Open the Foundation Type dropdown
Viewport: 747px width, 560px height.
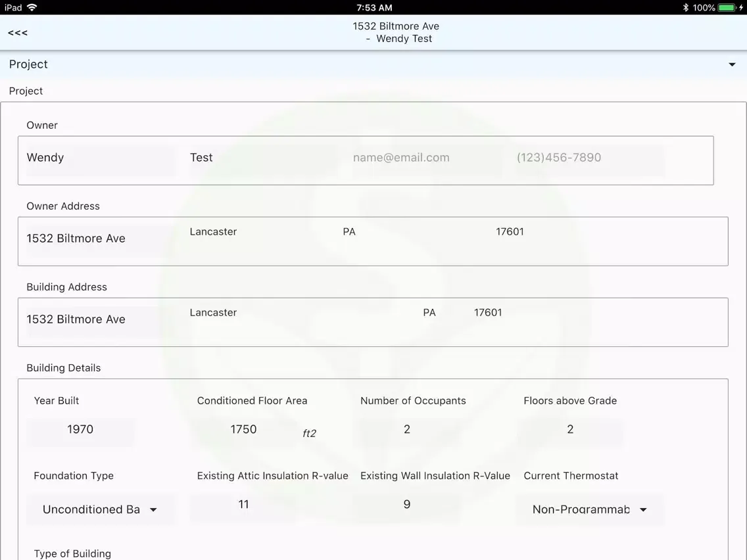101,509
